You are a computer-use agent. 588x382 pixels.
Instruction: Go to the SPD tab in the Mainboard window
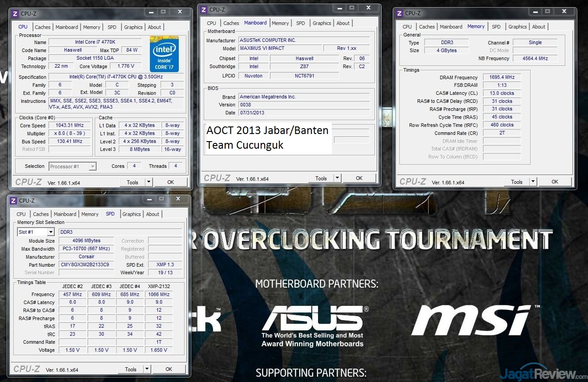(x=301, y=23)
